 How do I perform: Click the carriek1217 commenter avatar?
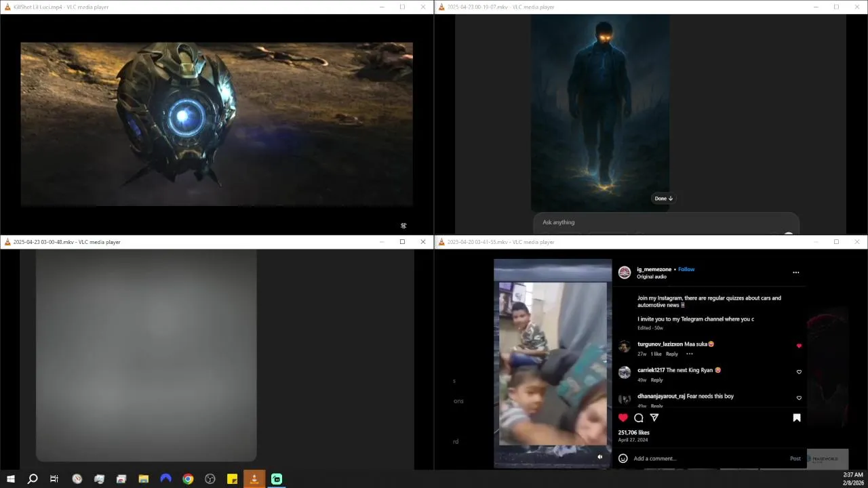coord(625,372)
